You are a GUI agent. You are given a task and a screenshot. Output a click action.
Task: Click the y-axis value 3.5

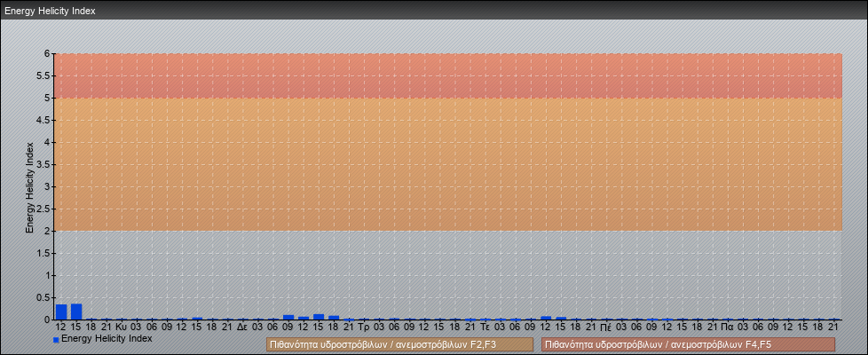(44, 164)
